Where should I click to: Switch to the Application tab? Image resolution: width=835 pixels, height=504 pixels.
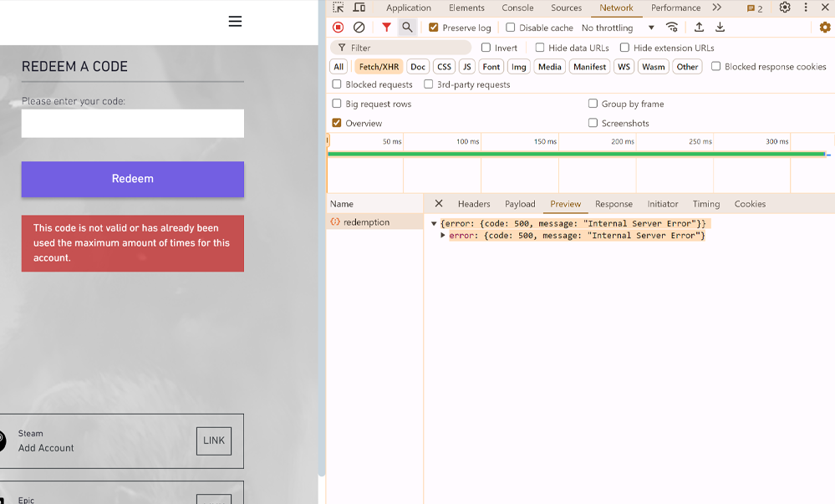409,8
